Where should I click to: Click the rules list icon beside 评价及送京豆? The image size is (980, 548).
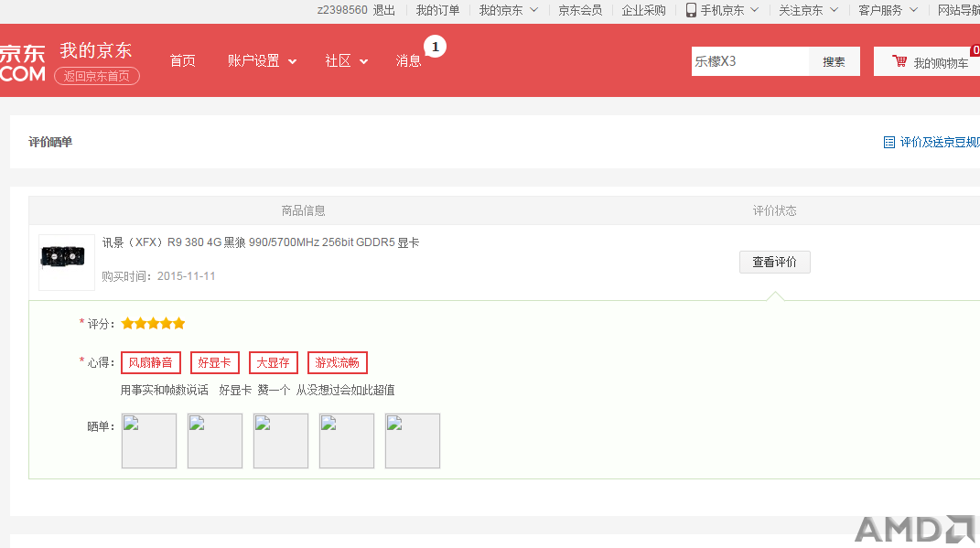coord(888,143)
